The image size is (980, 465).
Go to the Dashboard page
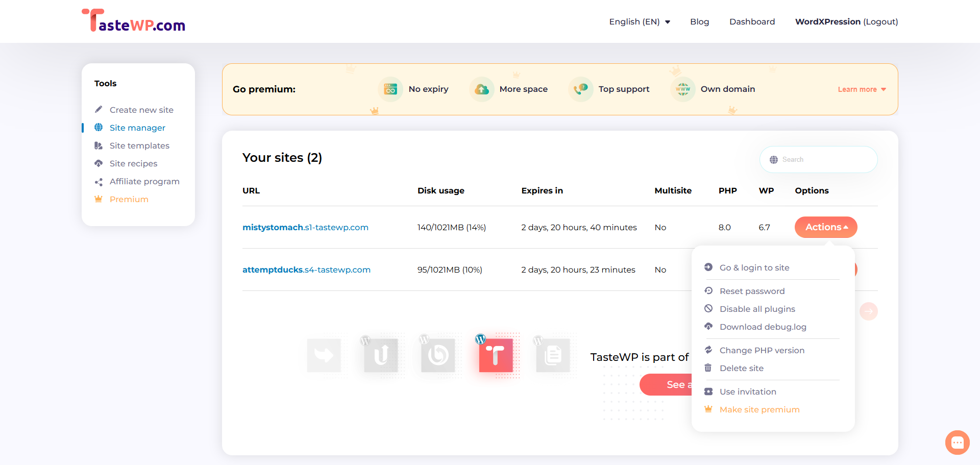pyautogui.click(x=752, y=21)
